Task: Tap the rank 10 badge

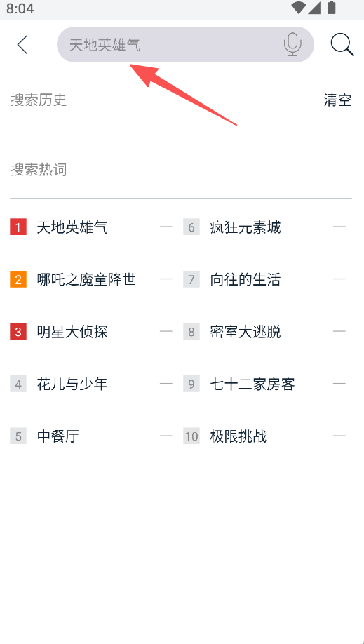Action: click(191, 436)
